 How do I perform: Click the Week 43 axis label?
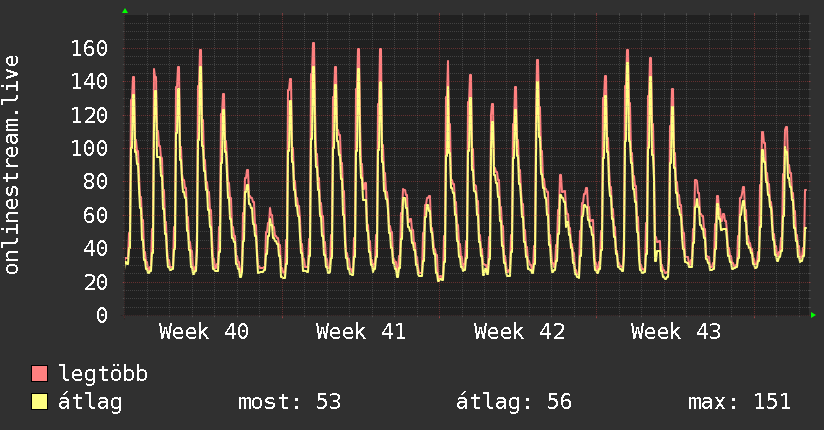[676, 332]
